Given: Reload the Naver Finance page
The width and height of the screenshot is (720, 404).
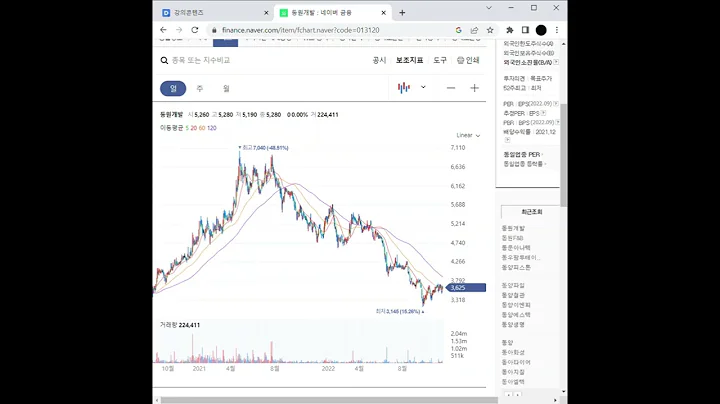Looking at the screenshot, I should (195, 30).
